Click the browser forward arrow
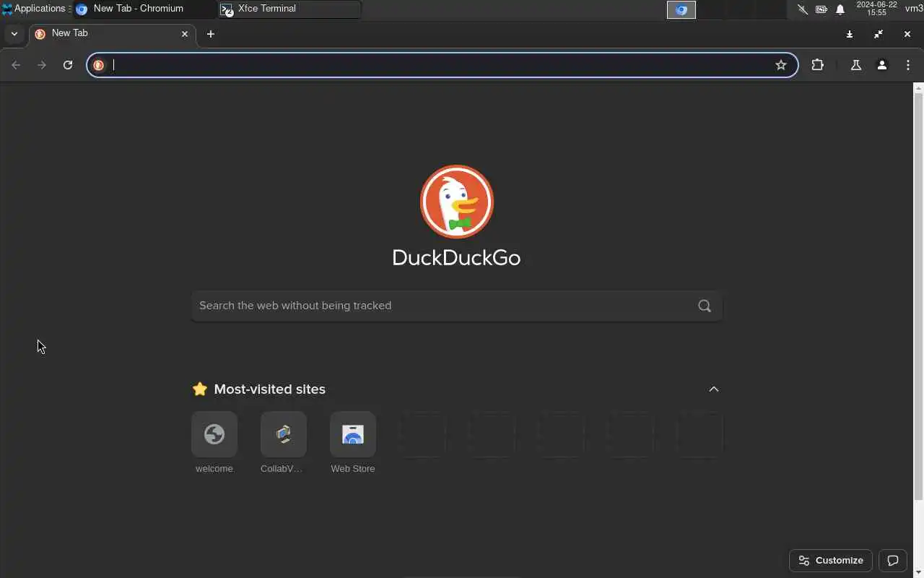Screen dimensions: 924x578 (42, 65)
